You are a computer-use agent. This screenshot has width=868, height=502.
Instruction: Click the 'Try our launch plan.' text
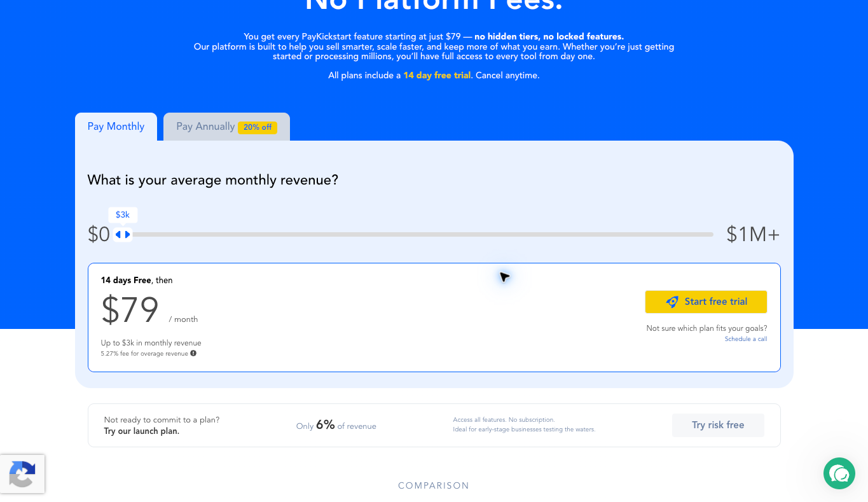[x=142, y=431]
